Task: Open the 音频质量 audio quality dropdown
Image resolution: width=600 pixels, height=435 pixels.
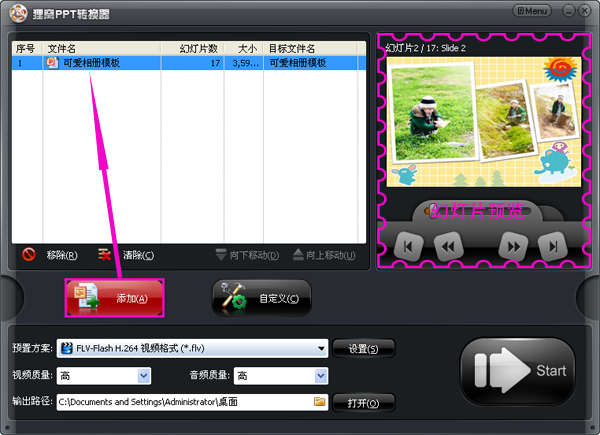Action: 281,376
